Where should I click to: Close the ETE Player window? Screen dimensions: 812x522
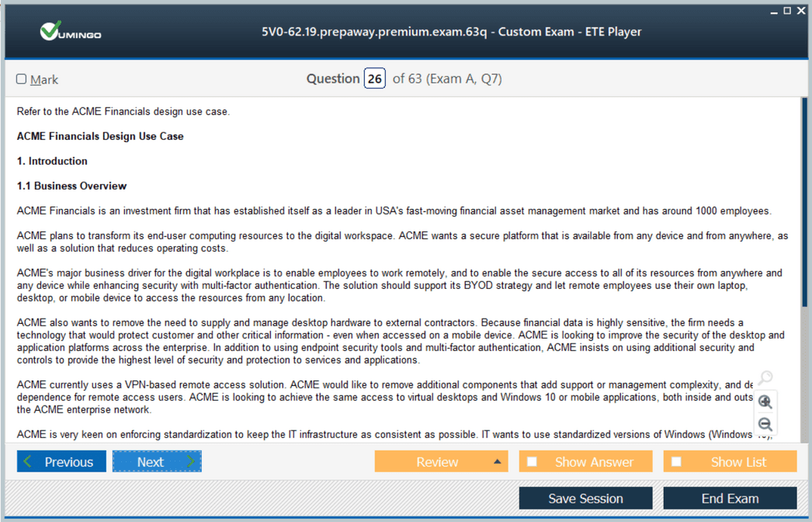801,11
